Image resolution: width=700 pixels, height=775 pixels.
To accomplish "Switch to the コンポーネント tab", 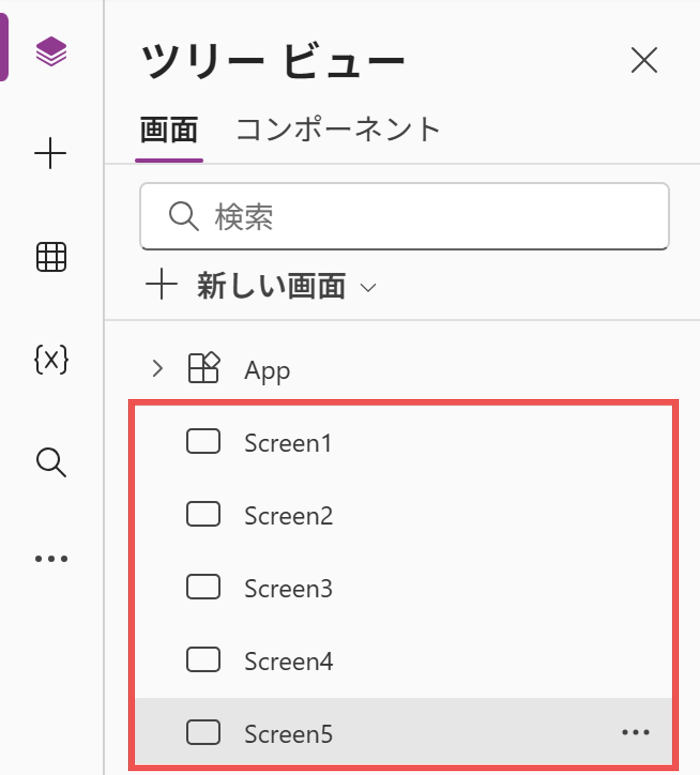I will click(338, 130).
